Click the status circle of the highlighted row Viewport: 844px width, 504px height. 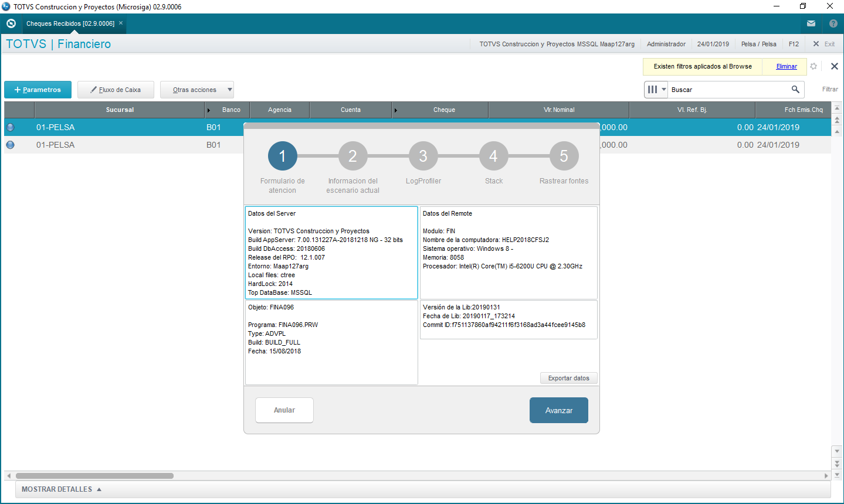(x=10, y=127)
